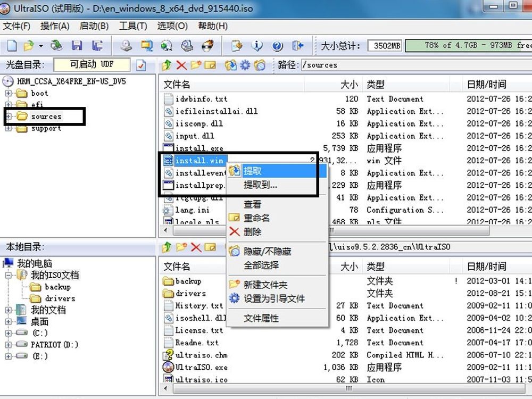Screen dimensions: 532x399
Task: Collapse the 我的ISO文档 tree node
Action: click(8, 275)
